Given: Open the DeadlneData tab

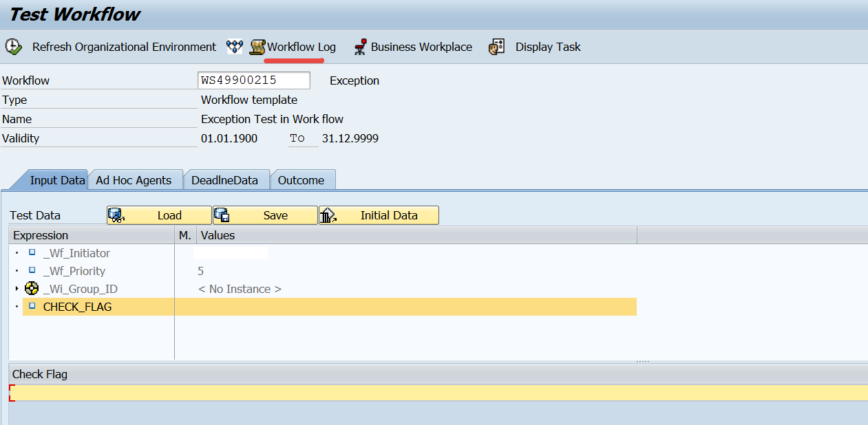Looking at the screenshot, I should point(224,180).
